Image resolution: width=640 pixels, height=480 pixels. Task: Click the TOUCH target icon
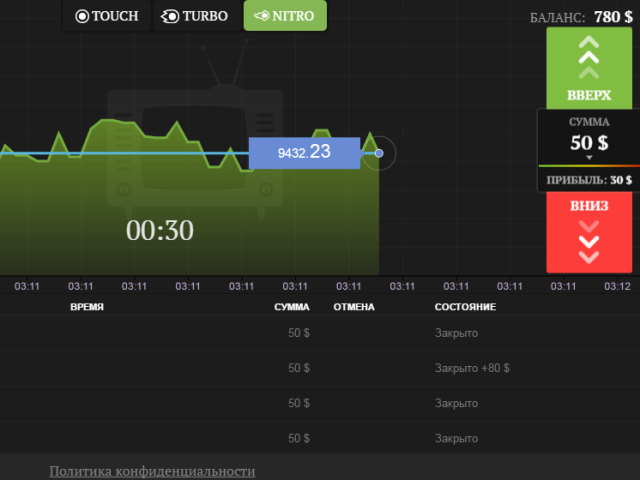(x=82, y=16)
